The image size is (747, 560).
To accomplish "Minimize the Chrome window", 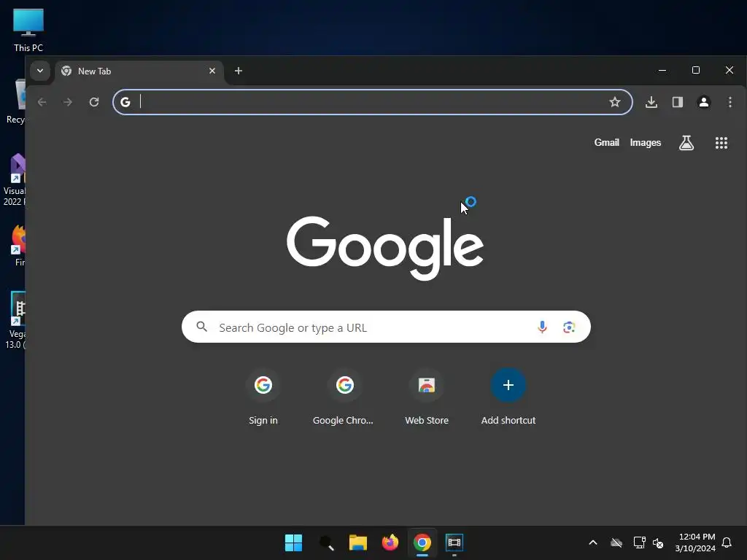I will click(662, 70).
